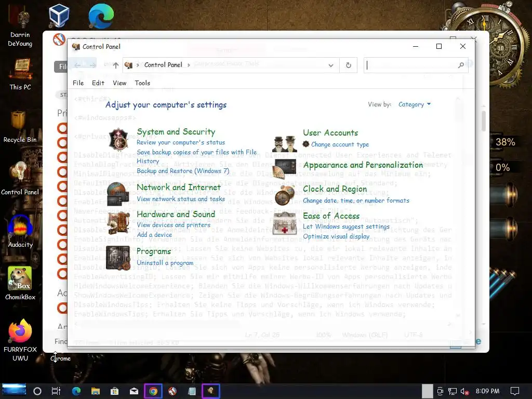Viewport: 532px width, 399px height.
Task: Click Programs heading link
Action: 154,251
